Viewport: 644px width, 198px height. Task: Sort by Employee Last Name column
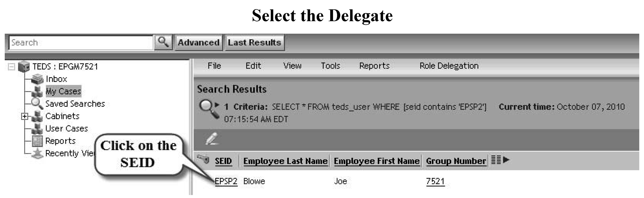tap(285, 161)
